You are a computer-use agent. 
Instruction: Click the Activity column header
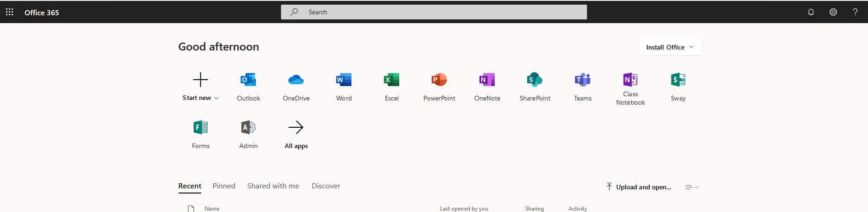coord(578,209)
